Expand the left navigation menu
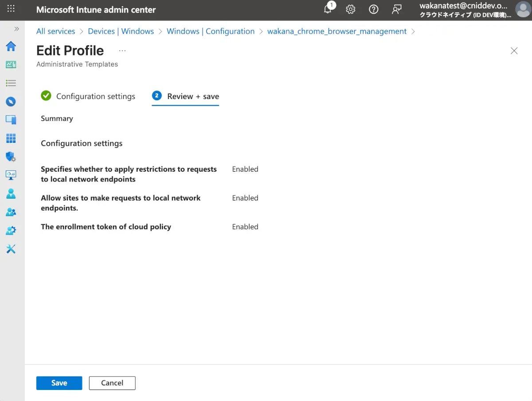Viewport: 532px width, 401px height. coord(16,29)
